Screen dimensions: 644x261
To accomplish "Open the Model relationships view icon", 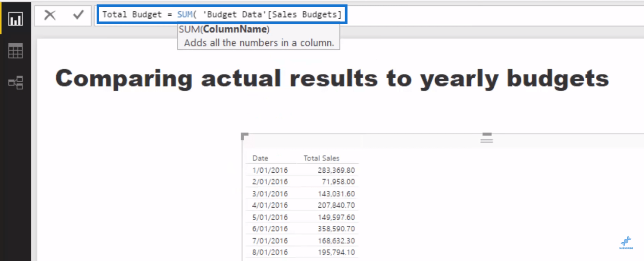I will click(x=15, y=83).
